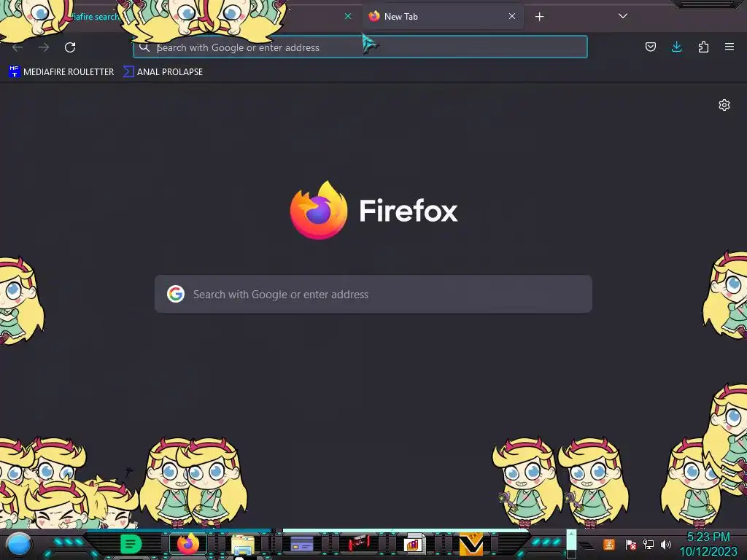This screenshot has height=560, width=747.
Task: Reload the current page
Action: point(70,47)
